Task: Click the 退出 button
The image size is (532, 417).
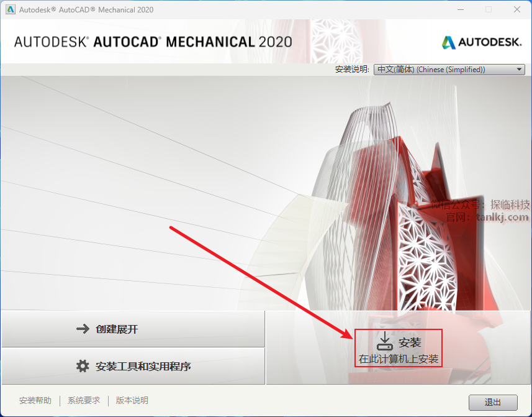Action: click(x=493, y=403)
